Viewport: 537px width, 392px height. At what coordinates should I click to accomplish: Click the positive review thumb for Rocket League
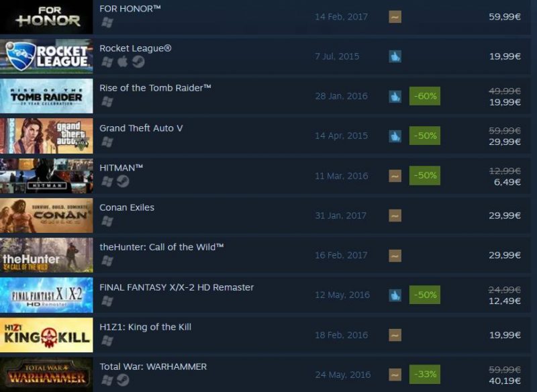(395, 56)
